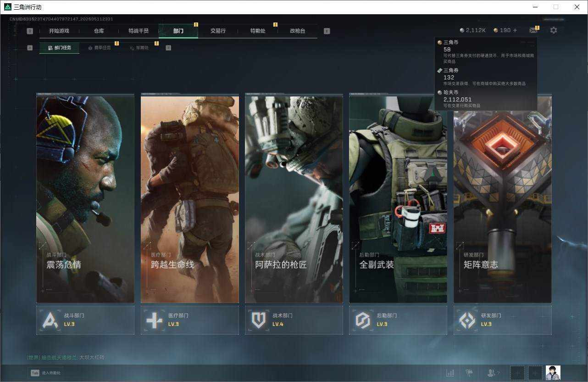Open the 跨越生命线 mission card

pyautogui.click(x=190, y=198)
